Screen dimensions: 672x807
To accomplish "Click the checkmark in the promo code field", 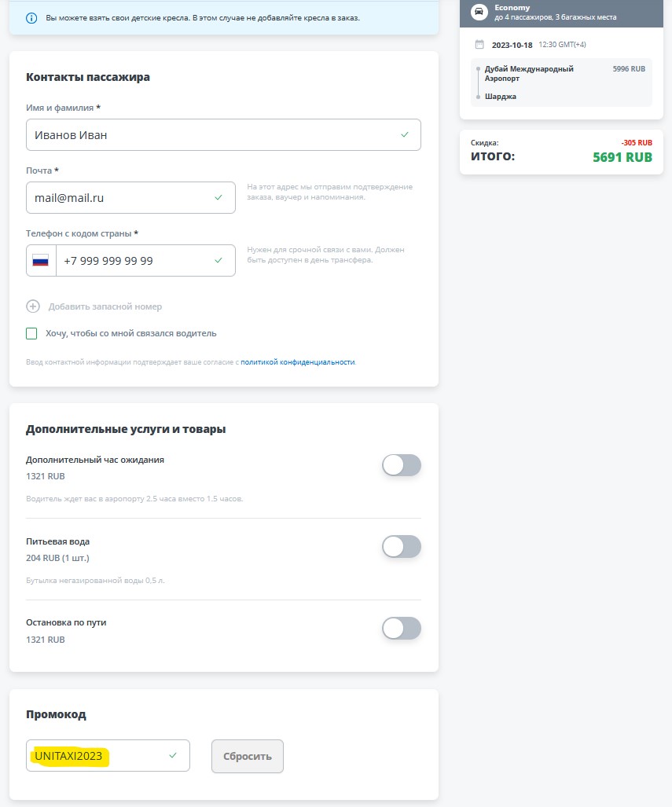I will click(173, 755).
